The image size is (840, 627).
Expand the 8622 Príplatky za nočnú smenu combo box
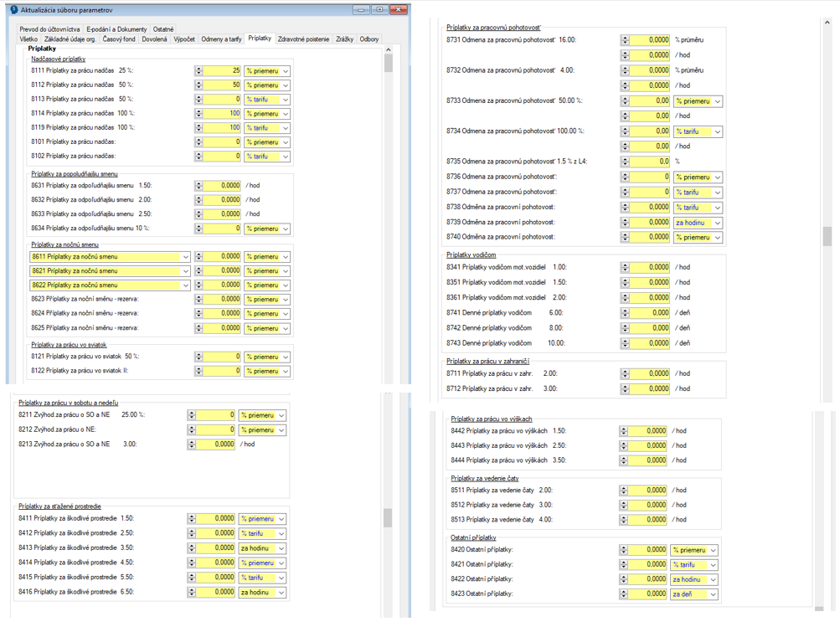185,285
